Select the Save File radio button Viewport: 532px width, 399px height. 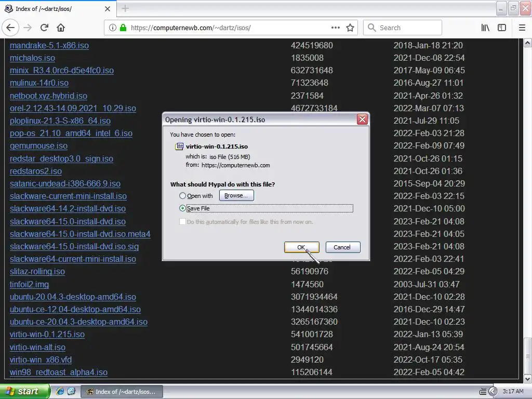pos(182,208)
